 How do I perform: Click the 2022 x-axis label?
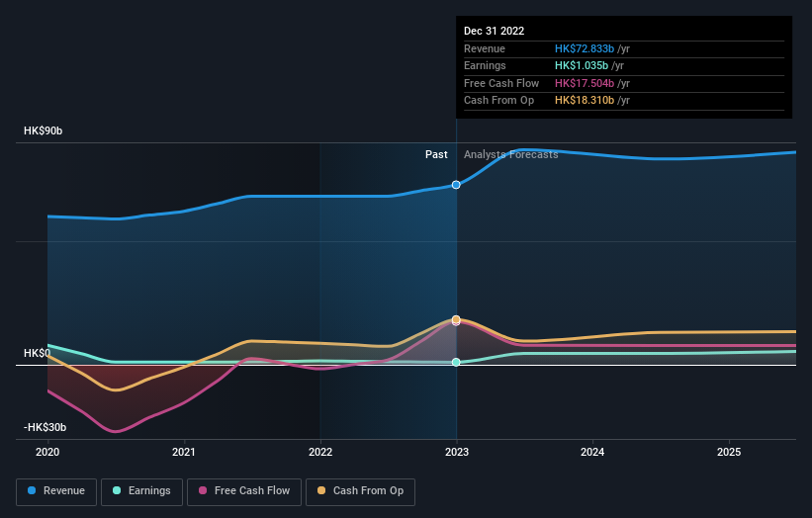point(320,453)
